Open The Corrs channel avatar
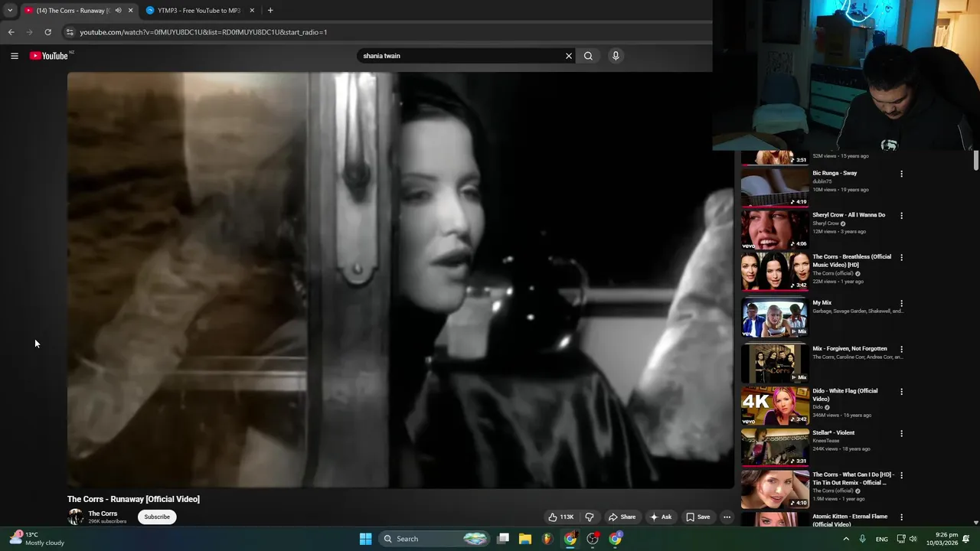The width and height of the screenshot is (980, 551). (x=76, y=517)
